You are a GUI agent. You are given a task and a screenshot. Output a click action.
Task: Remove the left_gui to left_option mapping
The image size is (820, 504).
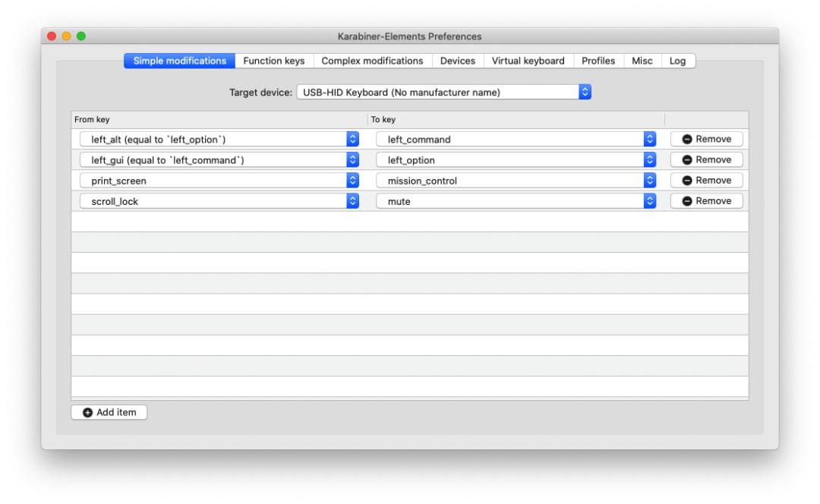(706, 160)
